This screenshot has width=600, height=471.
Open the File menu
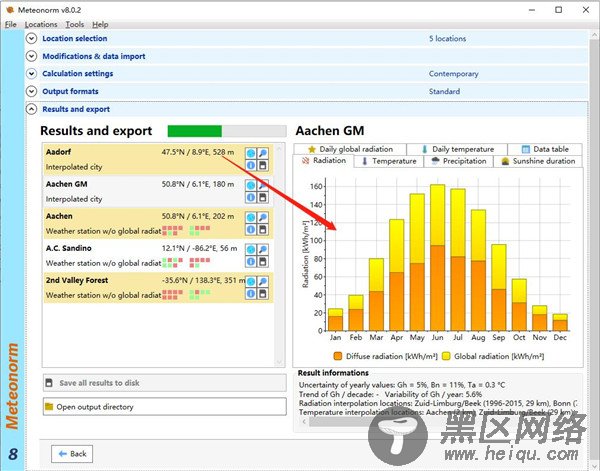11,24
